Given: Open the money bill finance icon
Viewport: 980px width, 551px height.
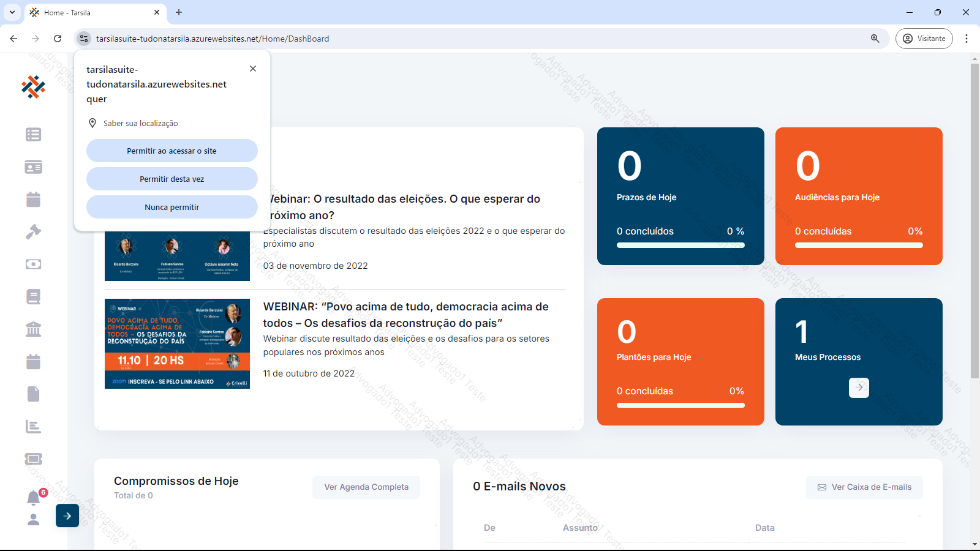Looking at the screenshot, I should click(x=33, y=264).
